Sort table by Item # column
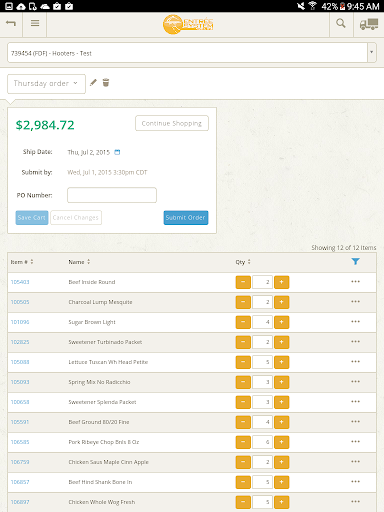This screenshot has height=512, width=384. 22,262
